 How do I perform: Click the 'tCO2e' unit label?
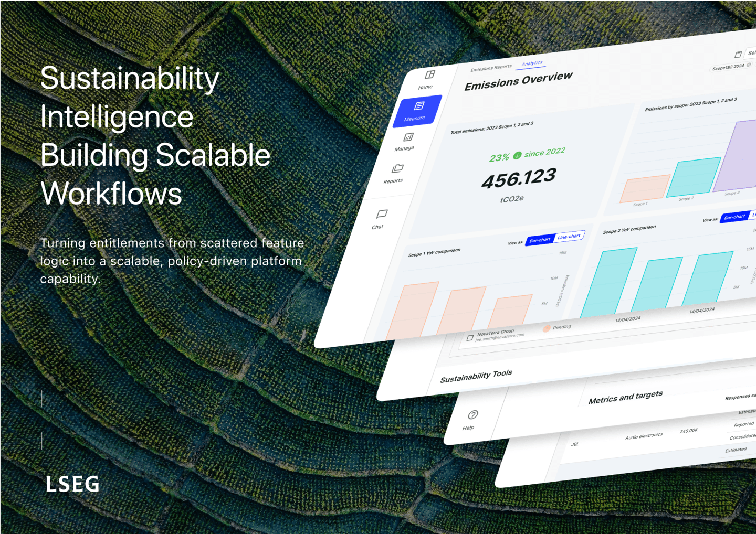tap(512, 199)
